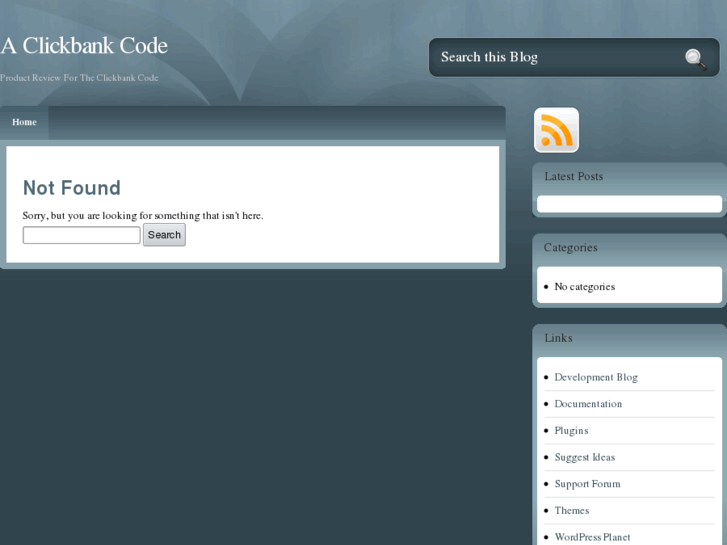The width and height of the screenshot is (727, 545).
Task: Open the Suggest Ideas link
Action: tap(585, 457)
